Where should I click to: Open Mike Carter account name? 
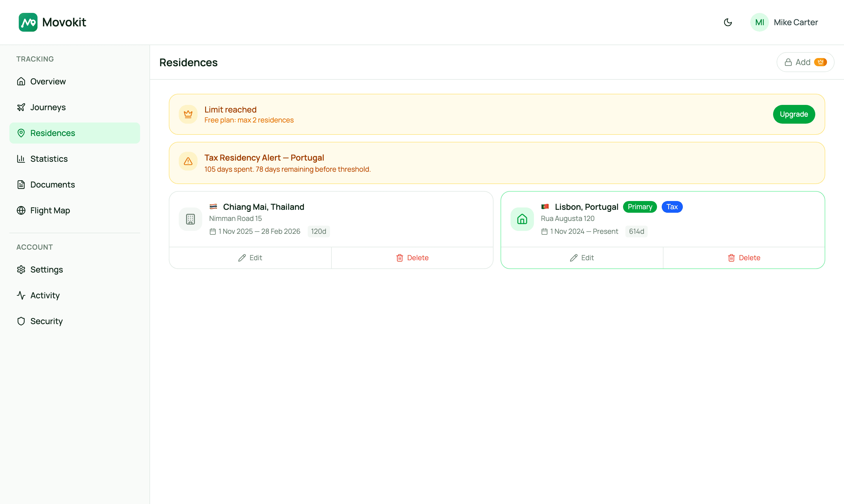[796, 22]
